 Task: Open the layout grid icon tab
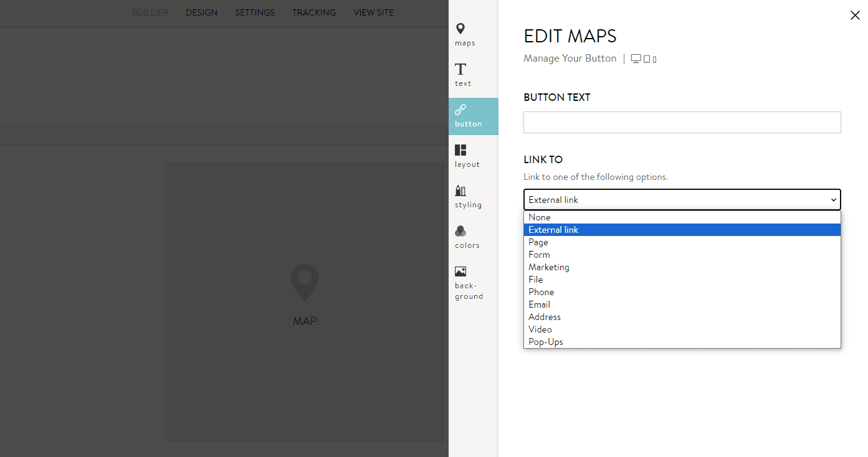point(460,150)
